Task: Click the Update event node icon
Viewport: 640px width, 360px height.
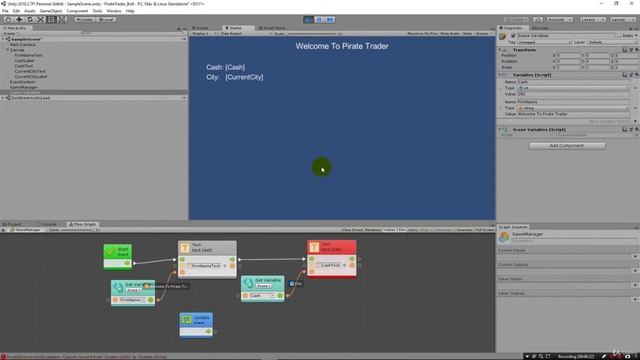Action: pos(187,320)
